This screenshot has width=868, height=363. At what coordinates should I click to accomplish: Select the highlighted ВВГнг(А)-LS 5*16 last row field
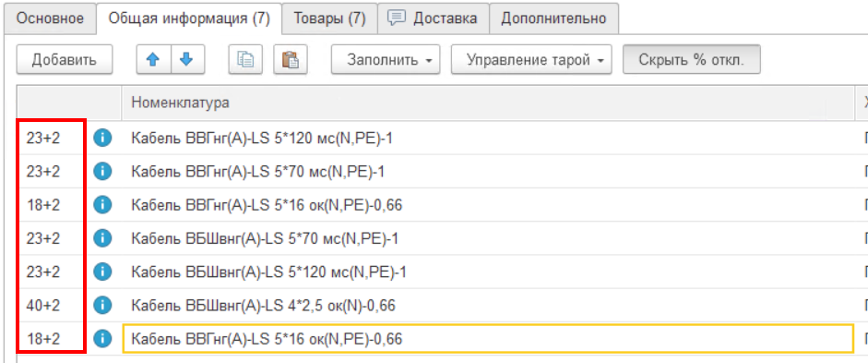(x=488, y=338)
